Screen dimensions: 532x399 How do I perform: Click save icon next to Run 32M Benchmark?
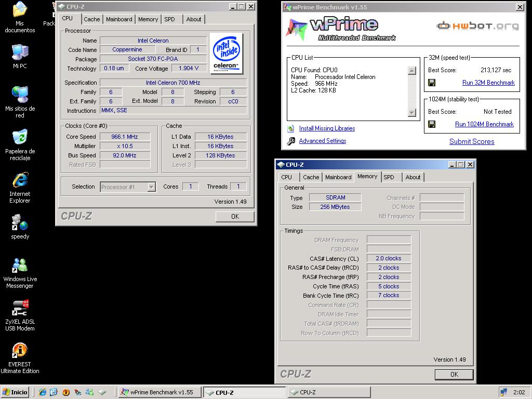coord(432,83)
